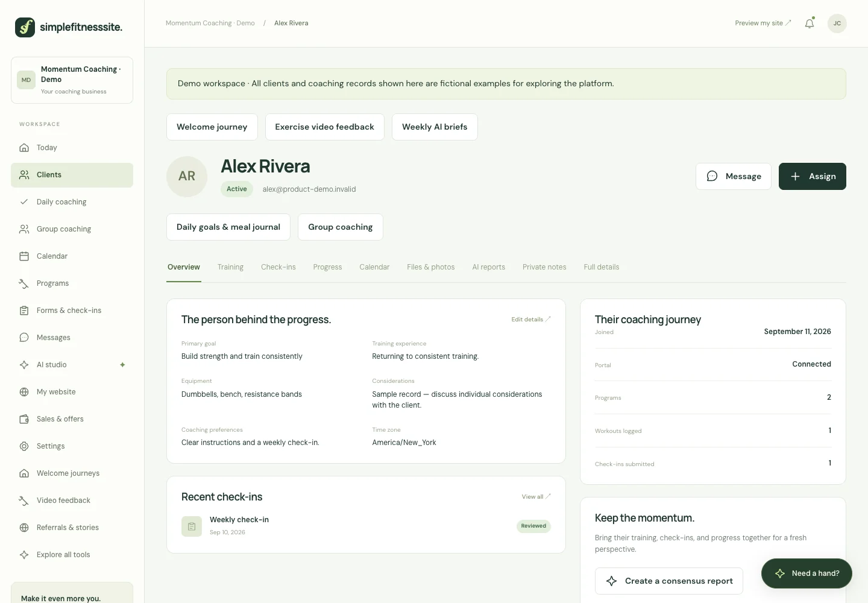
Task: Open the Files & photos tab
Action: click(431, 267)
